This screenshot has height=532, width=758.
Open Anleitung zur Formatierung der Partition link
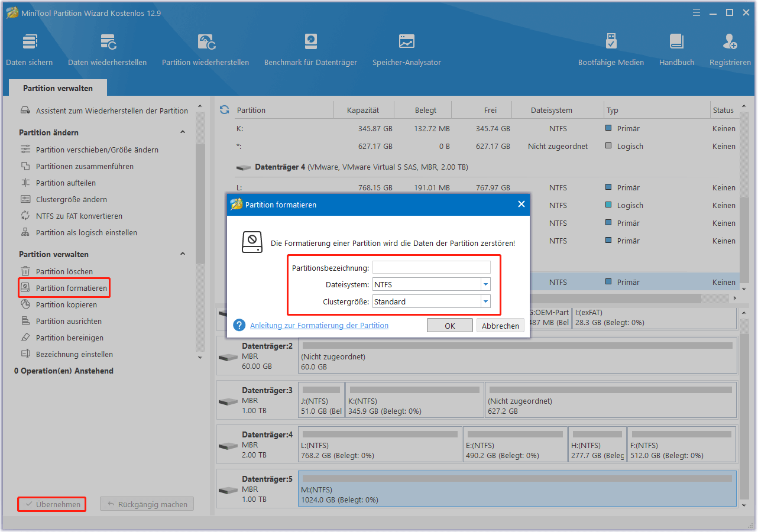pyautogui.click(x=319, y=325)
